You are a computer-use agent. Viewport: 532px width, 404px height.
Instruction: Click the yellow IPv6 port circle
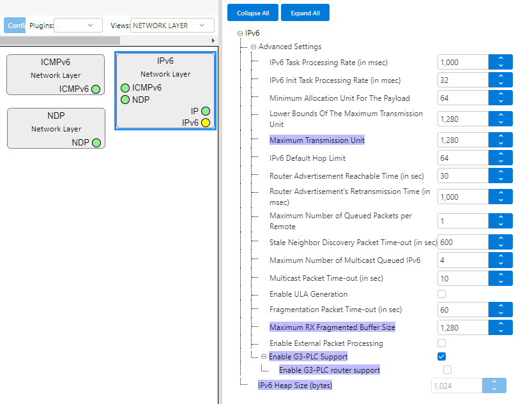tap(205, 123)
